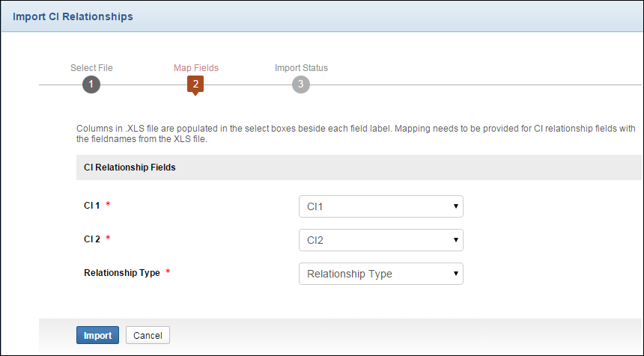Click the step 2 Map Fields marker
This screenshot has width=644, height=356.
[195, 85]
